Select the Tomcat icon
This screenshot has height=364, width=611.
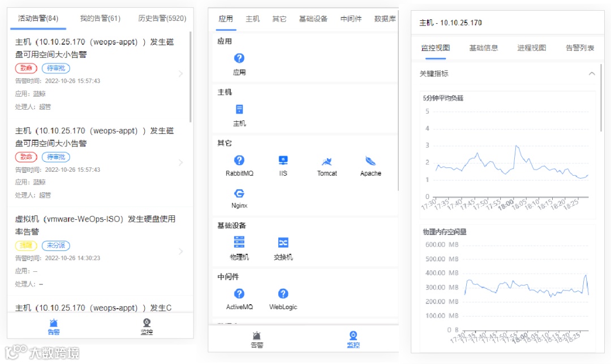click(326, 161)
